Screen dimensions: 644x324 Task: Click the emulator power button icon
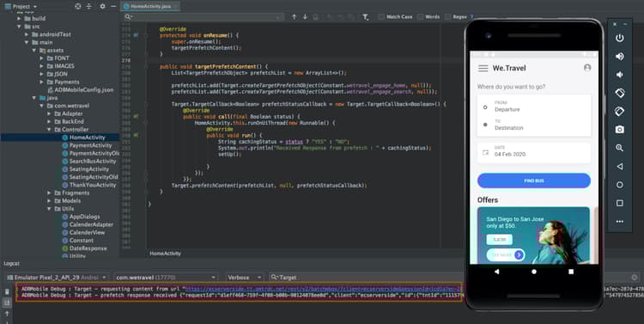pyautogui.click(x=619, y=38)
